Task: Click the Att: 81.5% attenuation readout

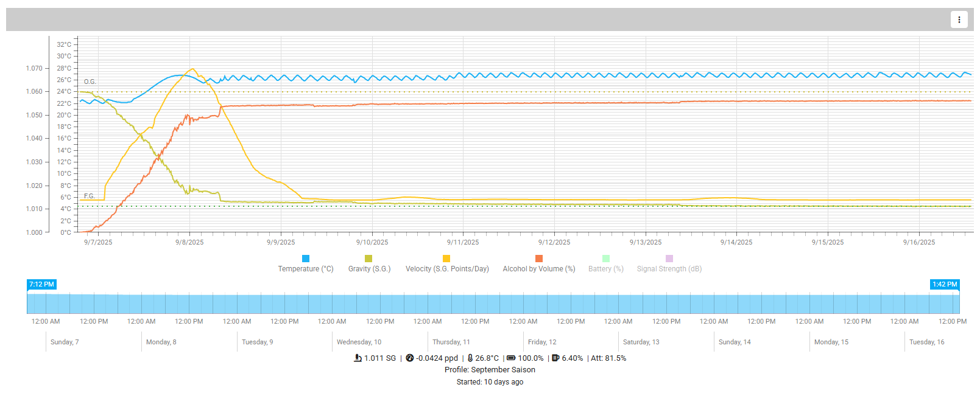Action: point(608,358)
